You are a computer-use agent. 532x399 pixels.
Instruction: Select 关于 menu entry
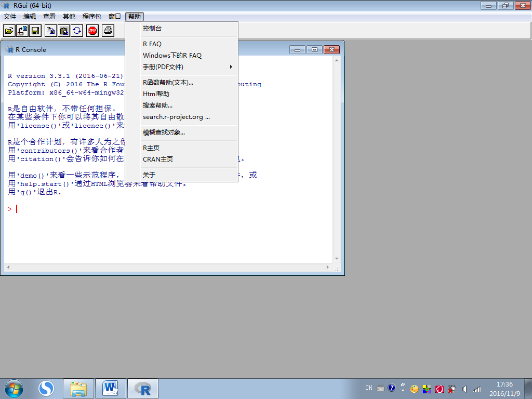pyautogui.click(x=181, y=175)
